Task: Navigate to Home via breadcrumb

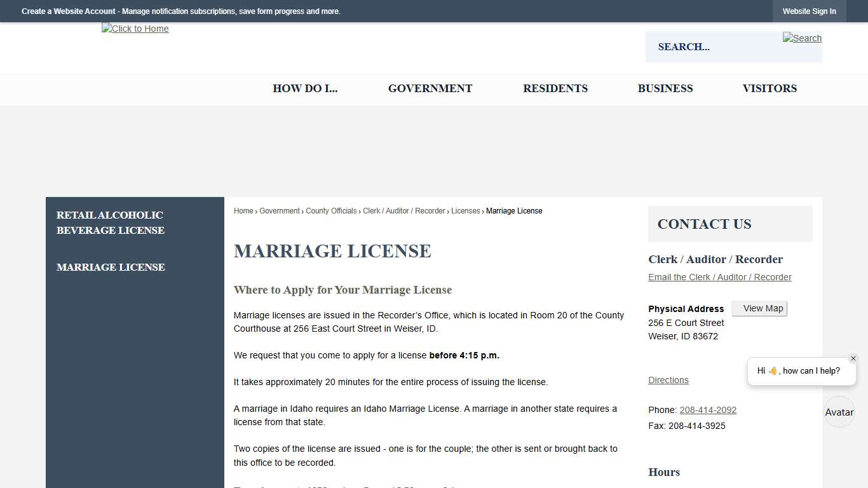Action: [x=243, y=210]
